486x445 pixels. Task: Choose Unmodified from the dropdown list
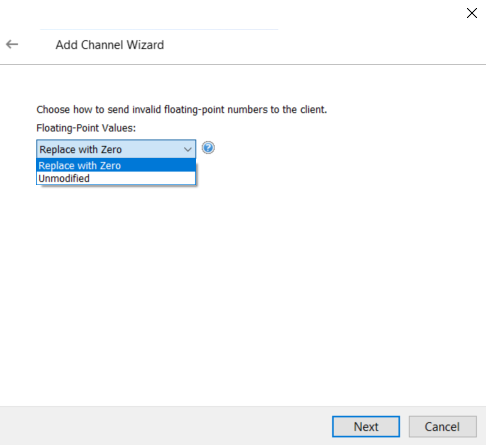[116, 178]
